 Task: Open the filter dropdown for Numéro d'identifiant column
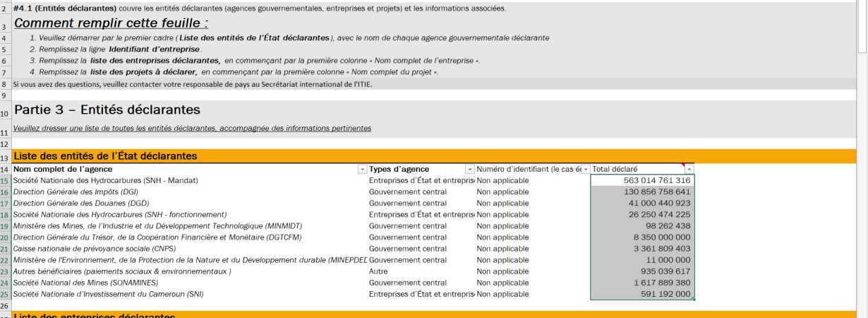click(x=585, y=170)
